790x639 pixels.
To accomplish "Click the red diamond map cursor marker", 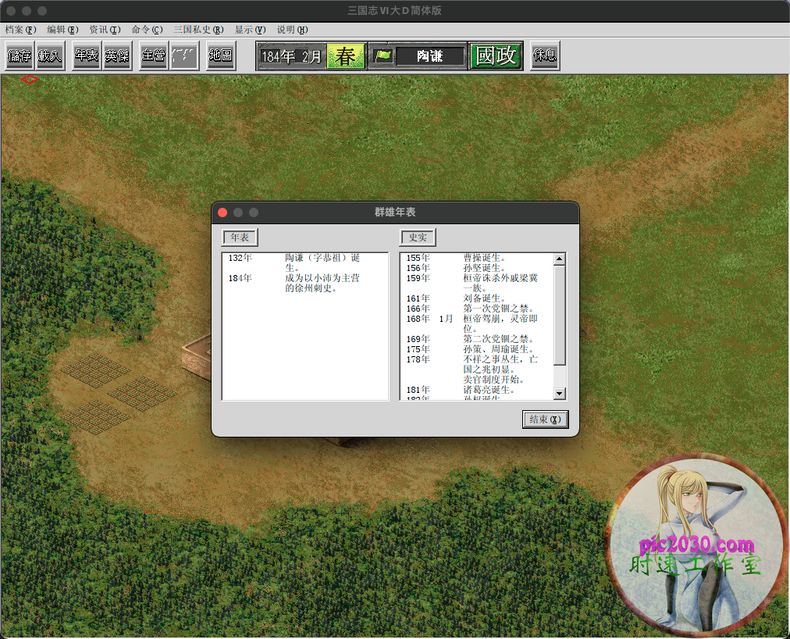I will tap(30, 79).
